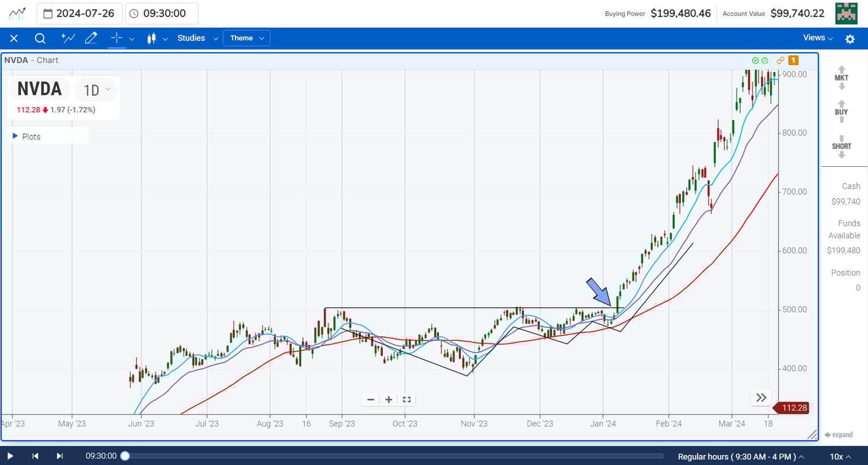The height and width of the screenshot is (465, 868).
Task: Toggle the clock auto-refresh indicator
Action: click(764, 60)
